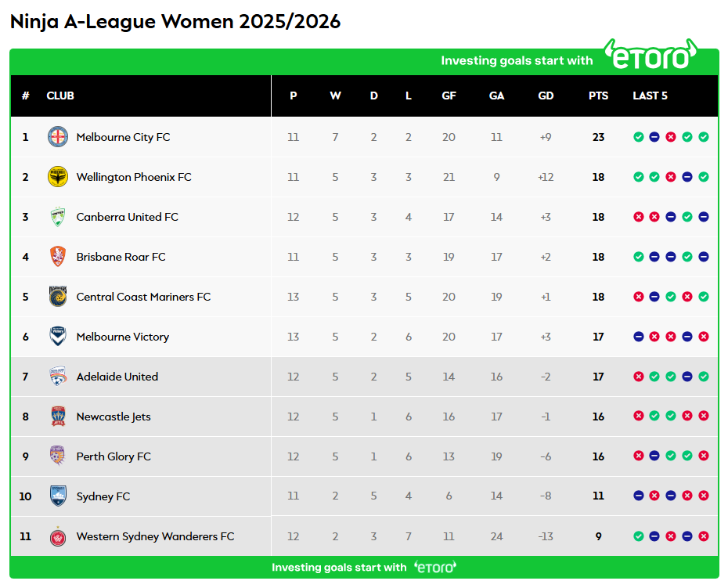Click the PTS column header
The image size is (728, 588).
tap(598, 96)
